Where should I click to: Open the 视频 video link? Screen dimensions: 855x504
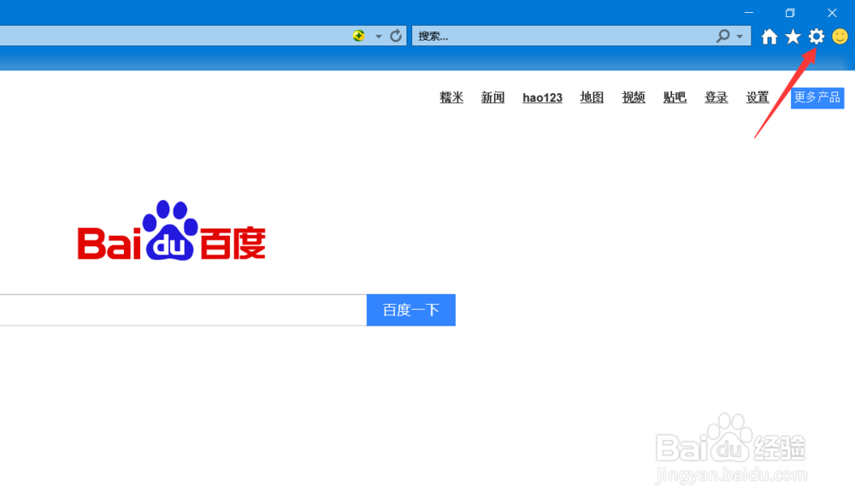point(634,97)
